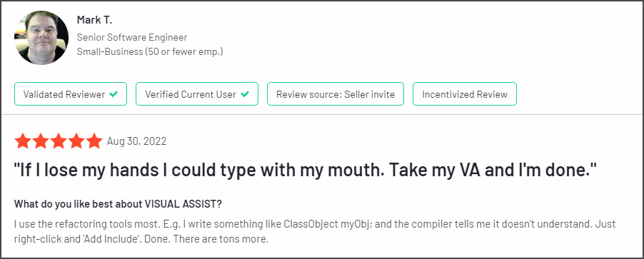Click the fourth rating star

pos(76,141)
